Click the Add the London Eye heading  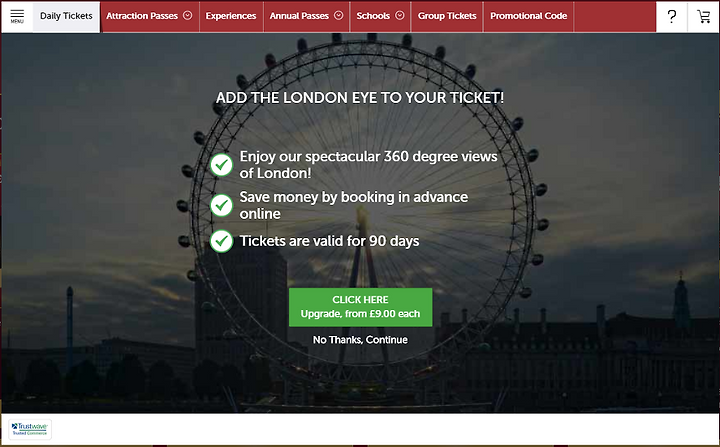coord(360,98)
